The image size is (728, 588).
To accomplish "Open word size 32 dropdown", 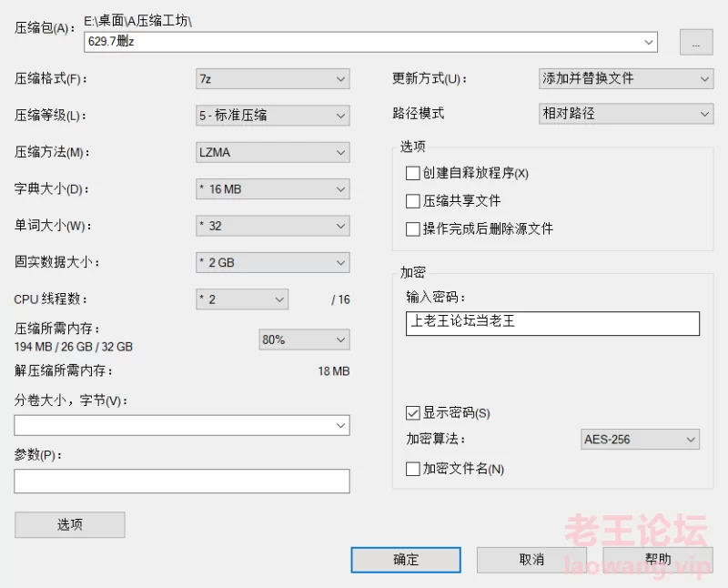I will pyautogui.click(x=272, y=226).
